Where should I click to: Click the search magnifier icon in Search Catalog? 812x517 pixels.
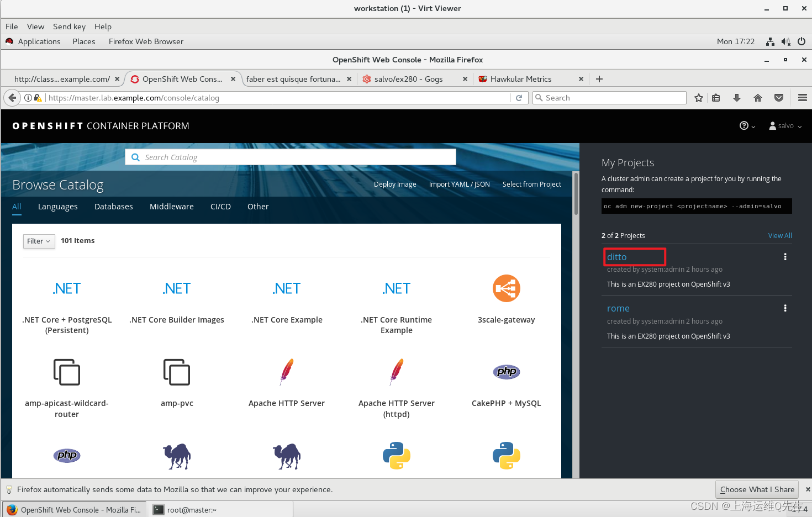135,157
